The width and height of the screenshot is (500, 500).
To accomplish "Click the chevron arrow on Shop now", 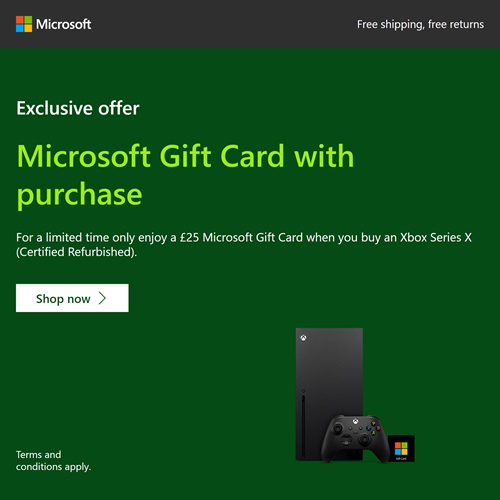I will click(102, 298).
